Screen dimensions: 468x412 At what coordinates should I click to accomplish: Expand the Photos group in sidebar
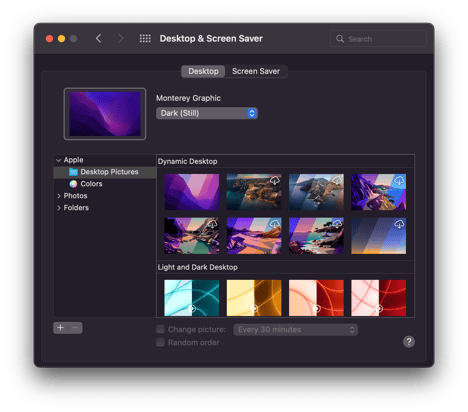59,196
